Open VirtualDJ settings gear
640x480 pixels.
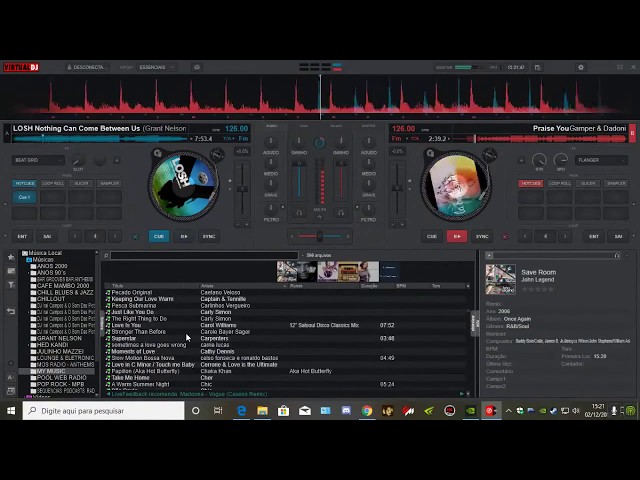tap(581, 67)
